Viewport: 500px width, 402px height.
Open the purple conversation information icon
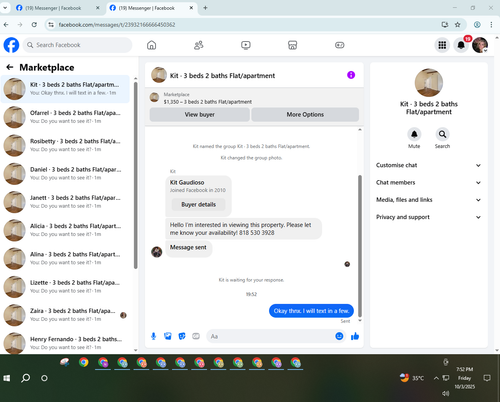tap(351, 75)
